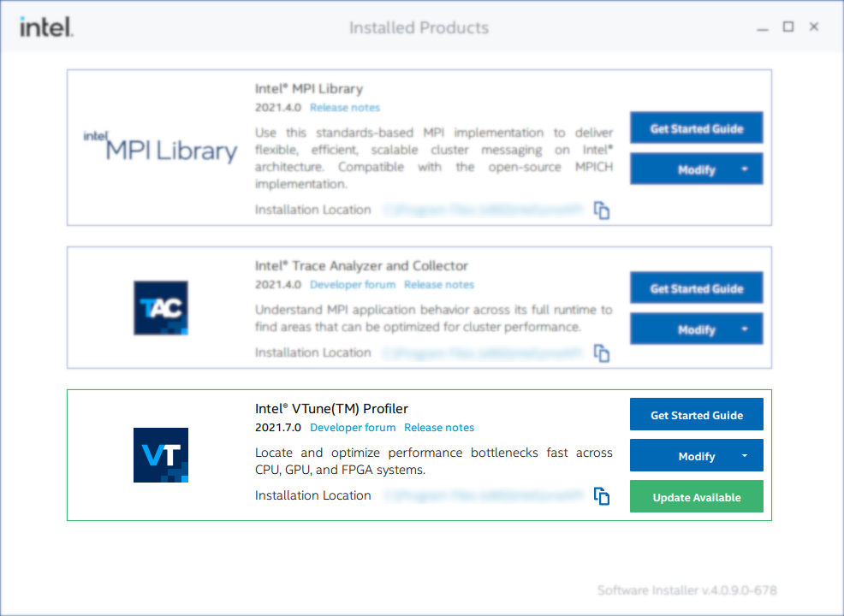Click the Intel logo in the header
This screenshot has width=844, height=616.
click(46, 27)
